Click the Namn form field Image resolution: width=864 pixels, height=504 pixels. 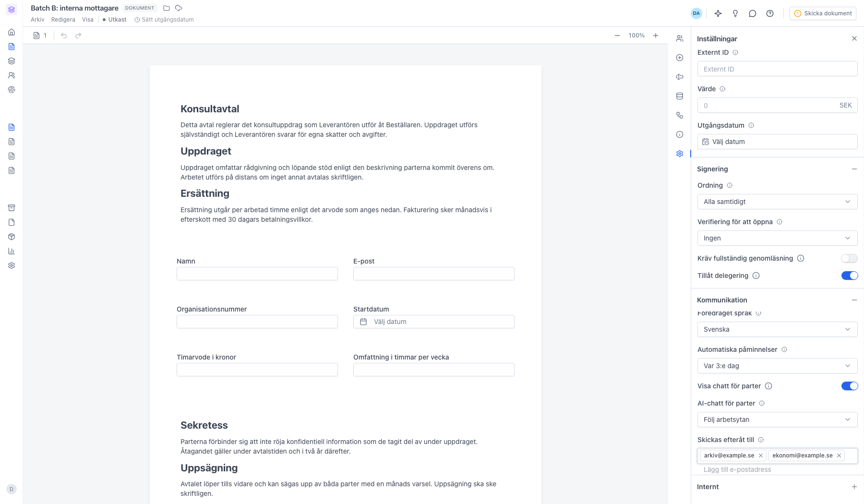[x=257, y=274]
